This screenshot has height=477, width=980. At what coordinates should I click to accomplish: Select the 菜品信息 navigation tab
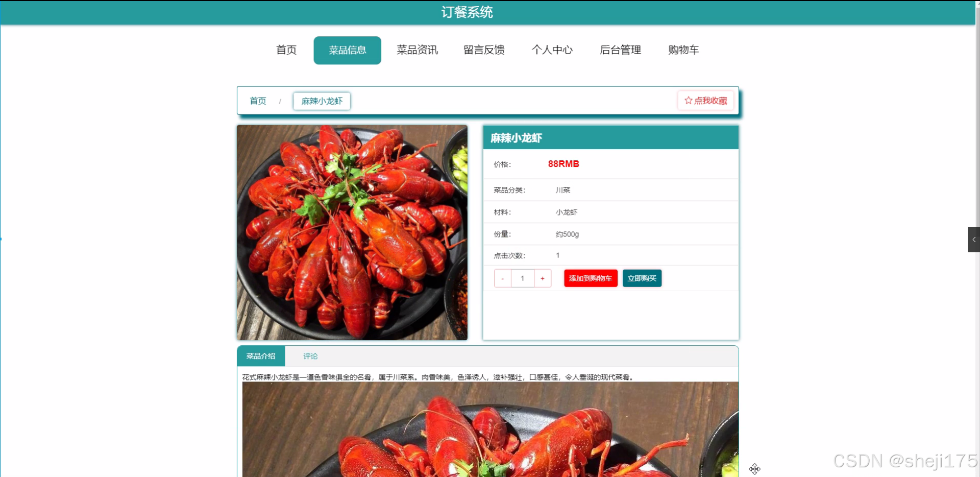click(x=347, y=50)
